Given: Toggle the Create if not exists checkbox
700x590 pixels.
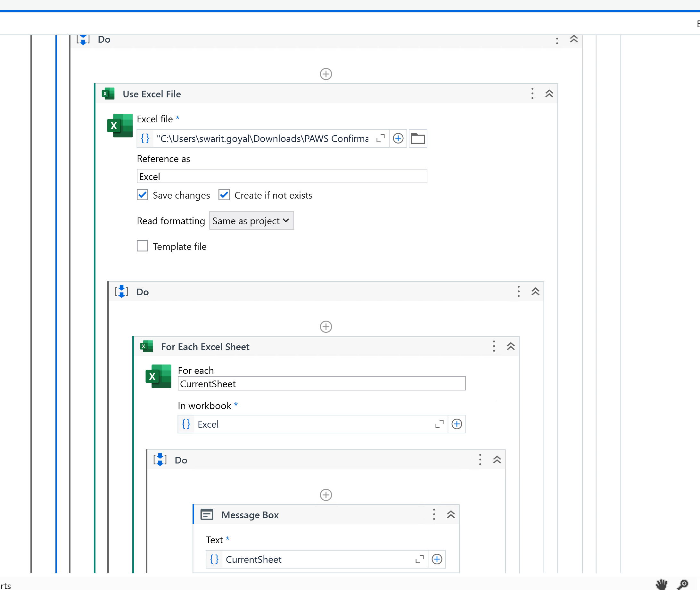Looking at the screenshot, I should (224, 195).
